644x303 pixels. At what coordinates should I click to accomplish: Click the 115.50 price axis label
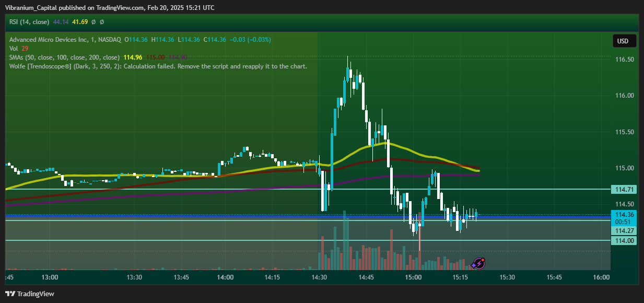625,132
